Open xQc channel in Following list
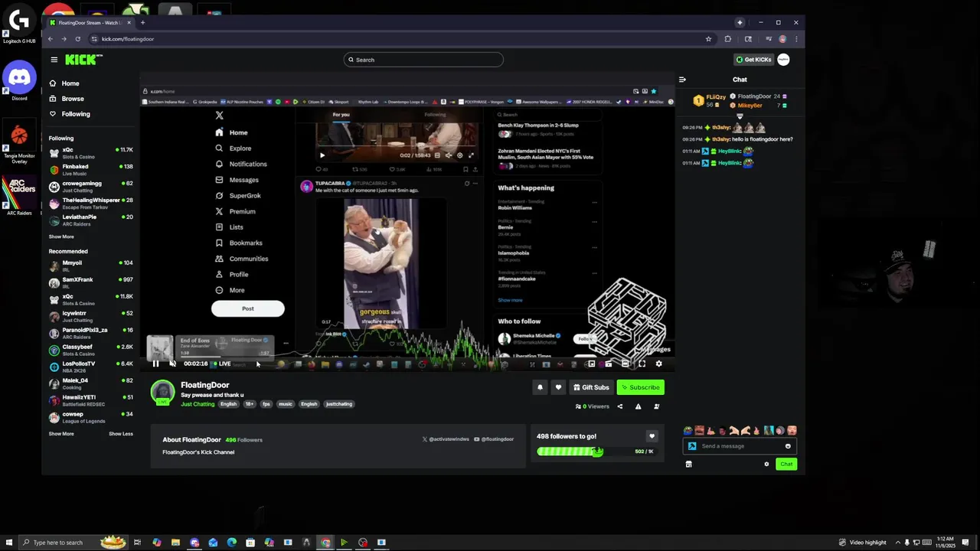This screenshot has width=980, height=551. [90, 153]
